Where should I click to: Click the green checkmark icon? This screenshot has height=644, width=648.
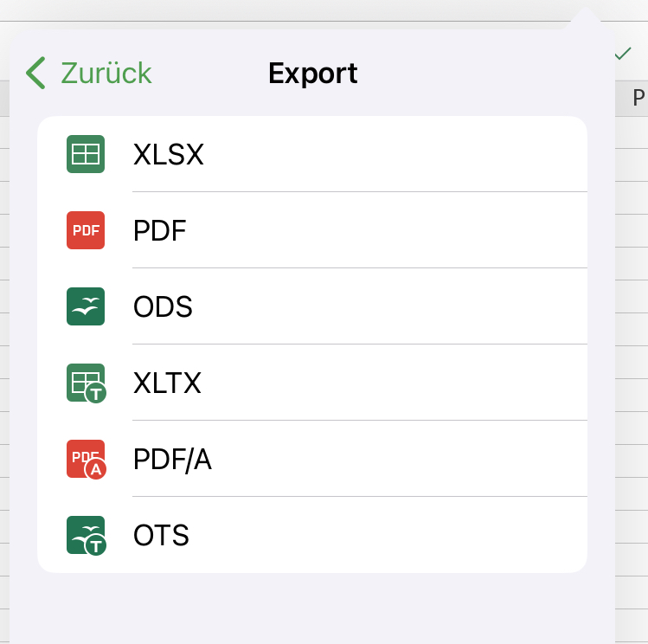point(623,54)
